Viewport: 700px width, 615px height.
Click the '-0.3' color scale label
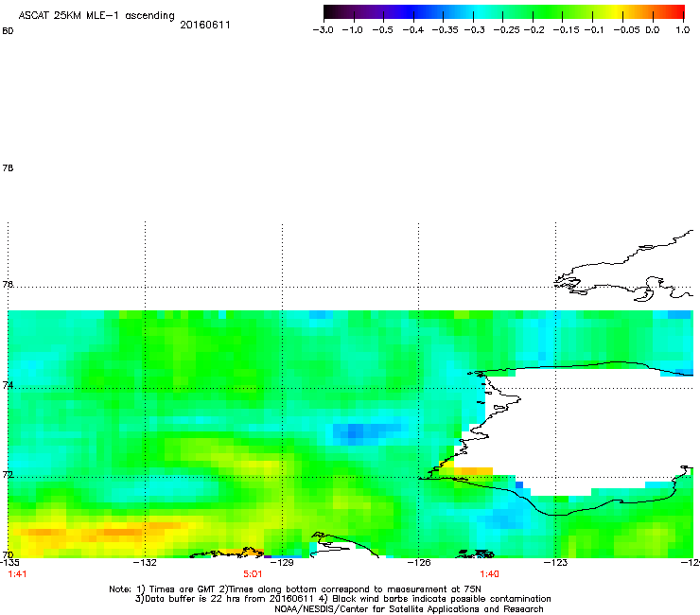point(475,30)
